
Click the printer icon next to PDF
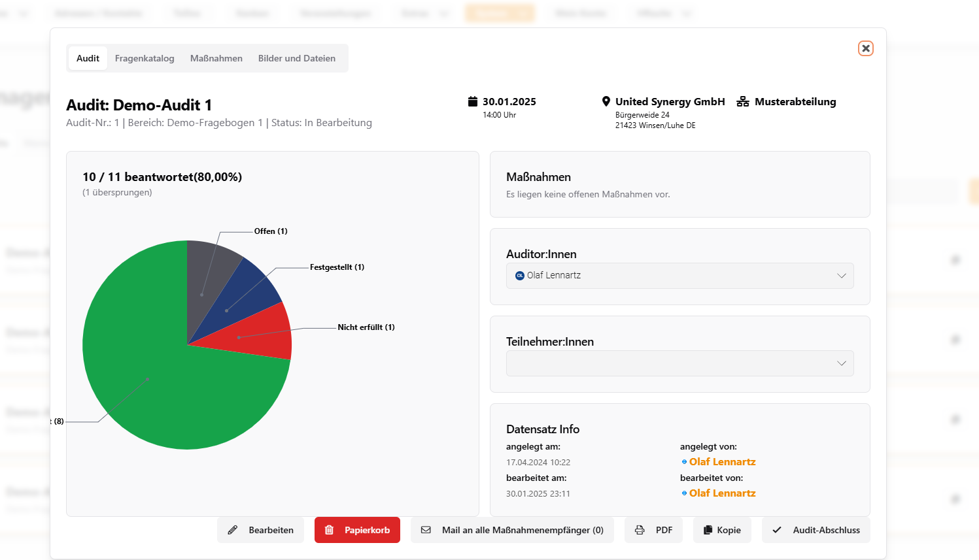coord(640,530)
